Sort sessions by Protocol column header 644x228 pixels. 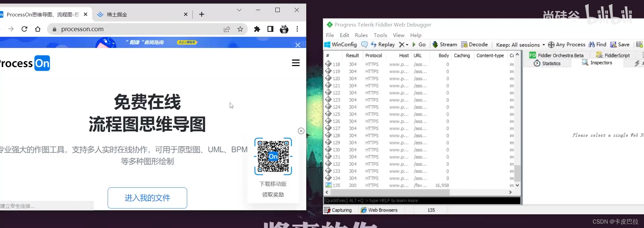373,56
